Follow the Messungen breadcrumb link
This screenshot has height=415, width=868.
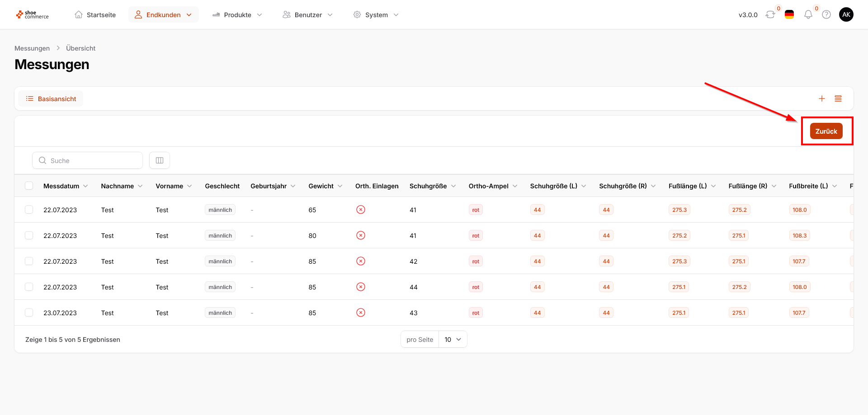coord(32,48)
